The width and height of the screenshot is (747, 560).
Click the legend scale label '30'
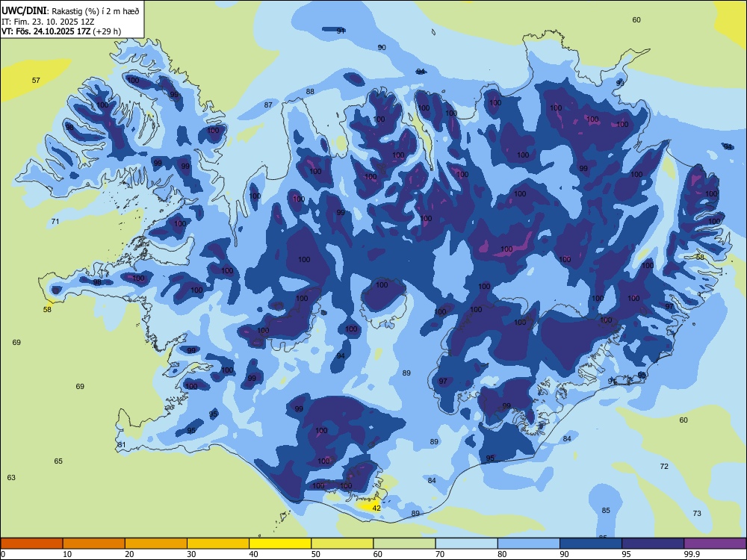[191, 554]
